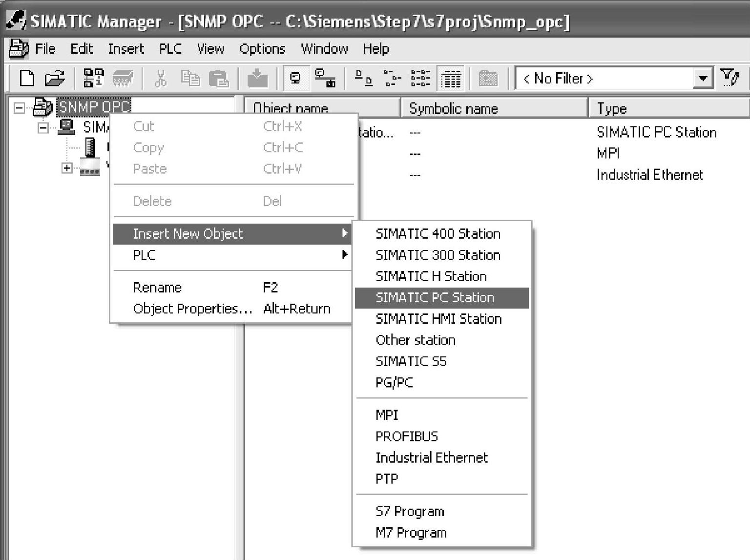Image resolution: width=750 pixels, height=560 pixels.
Task: Choose Insert New Object in context menu
Action: (x=232, y=234)
